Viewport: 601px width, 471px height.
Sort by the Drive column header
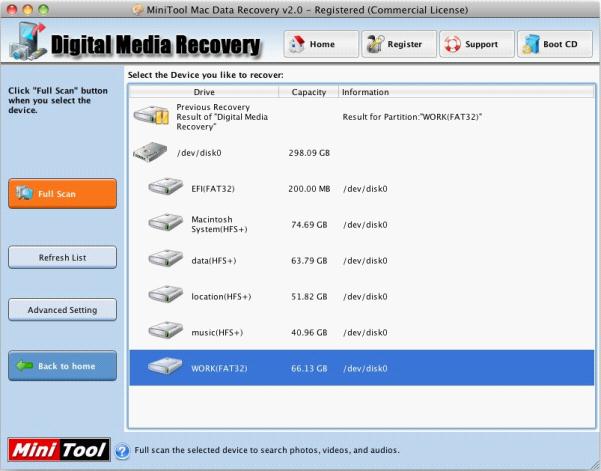coord(204,92)
